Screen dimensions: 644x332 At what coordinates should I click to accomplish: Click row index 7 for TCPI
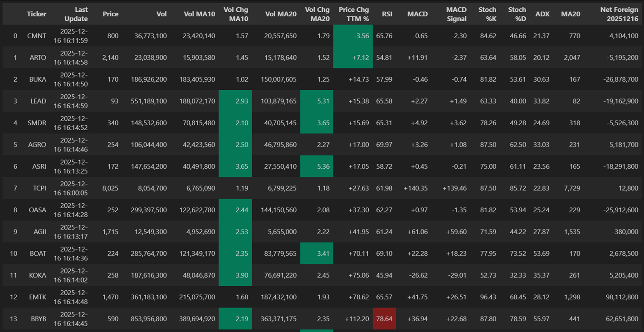[15, 188]
